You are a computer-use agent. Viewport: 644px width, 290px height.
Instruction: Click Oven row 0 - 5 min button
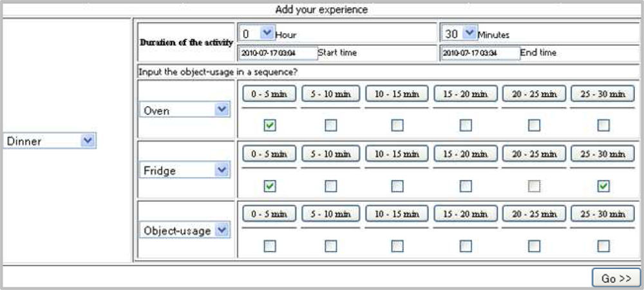click(269, 94)
